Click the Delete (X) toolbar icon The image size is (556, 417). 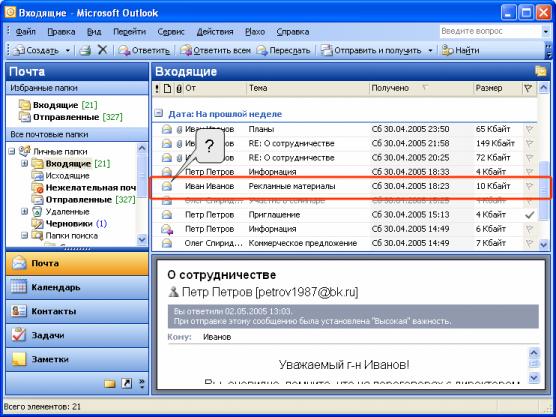[x=102, y=50]
